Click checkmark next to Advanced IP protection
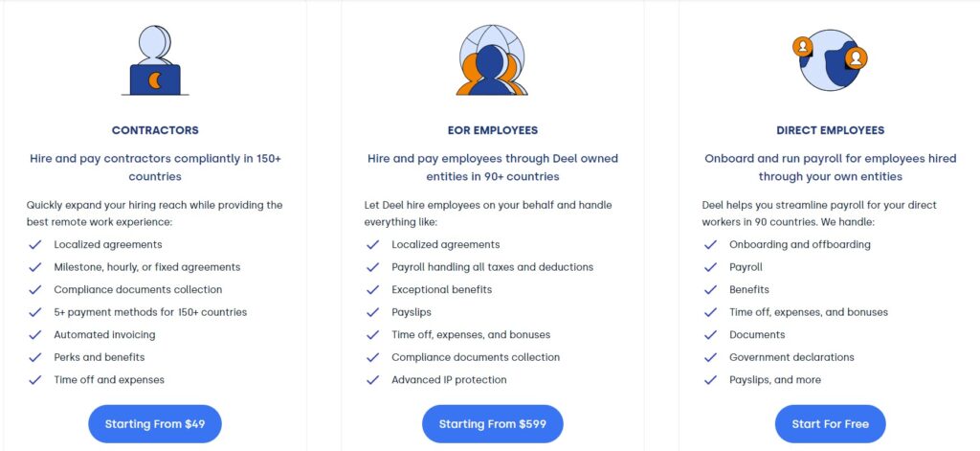 point(373,380)
